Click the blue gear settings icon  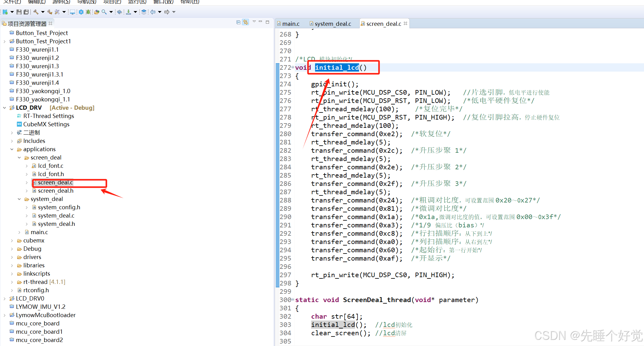coord(81,12)
